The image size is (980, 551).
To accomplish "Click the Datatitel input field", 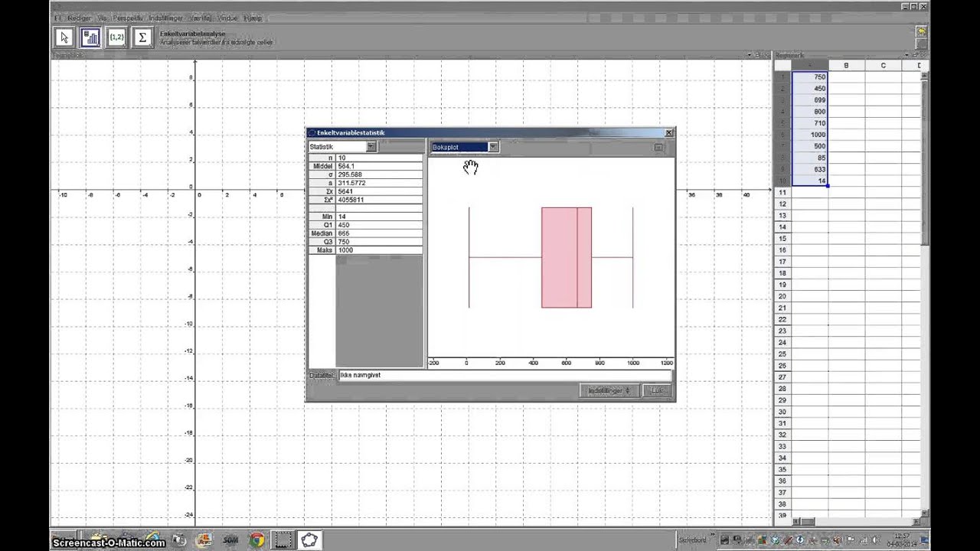I will point(505,375).
